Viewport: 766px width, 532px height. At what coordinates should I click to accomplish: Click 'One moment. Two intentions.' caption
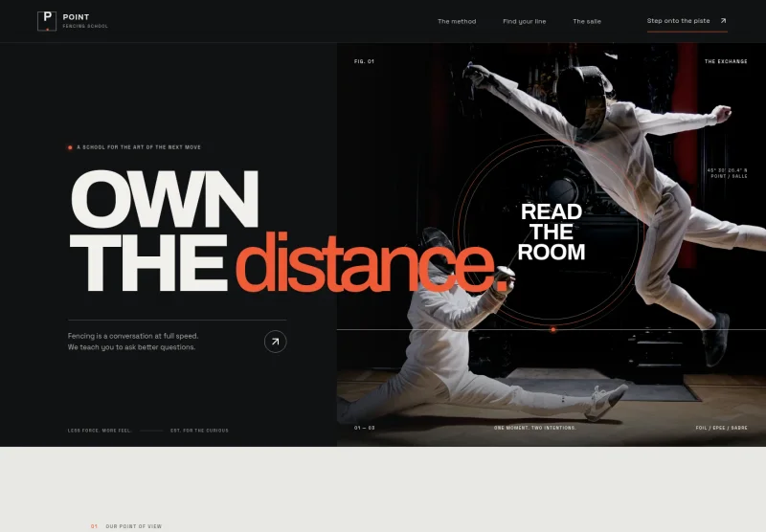click(x=535, y=428)
